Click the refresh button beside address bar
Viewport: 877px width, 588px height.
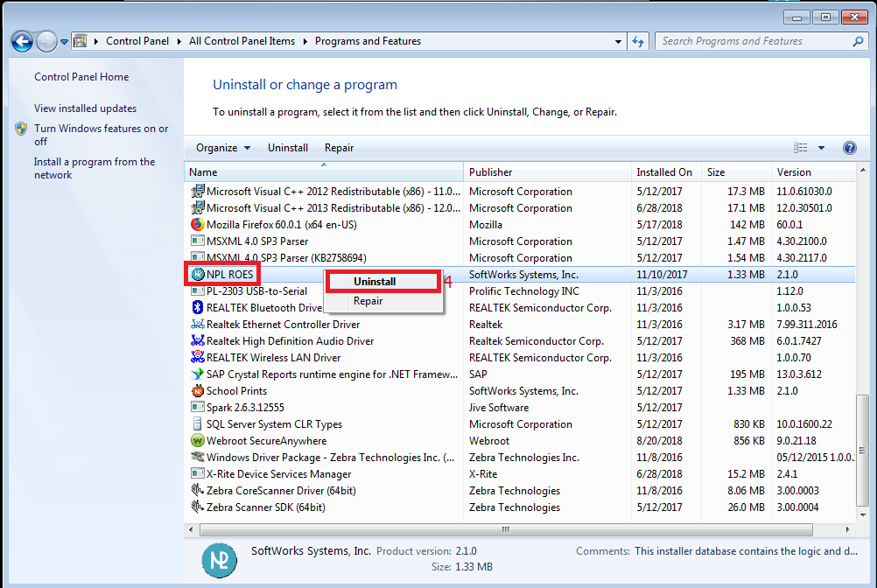[x=639, y=41]
